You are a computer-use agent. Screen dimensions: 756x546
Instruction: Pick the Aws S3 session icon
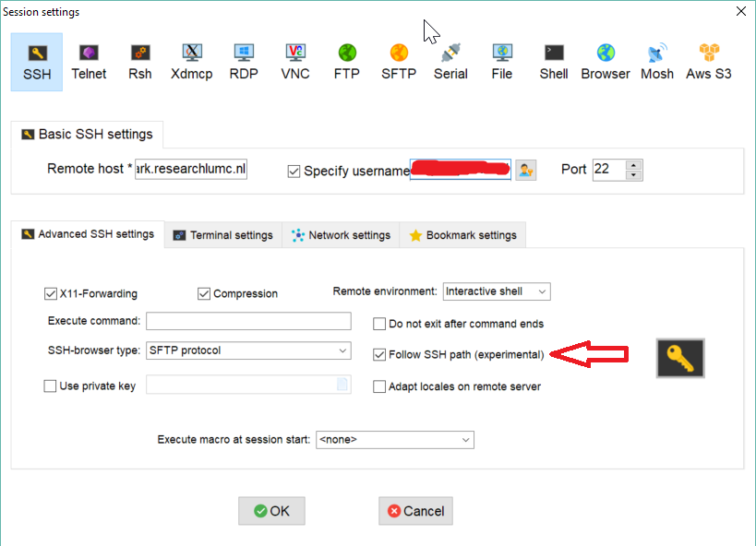[708, 62]
